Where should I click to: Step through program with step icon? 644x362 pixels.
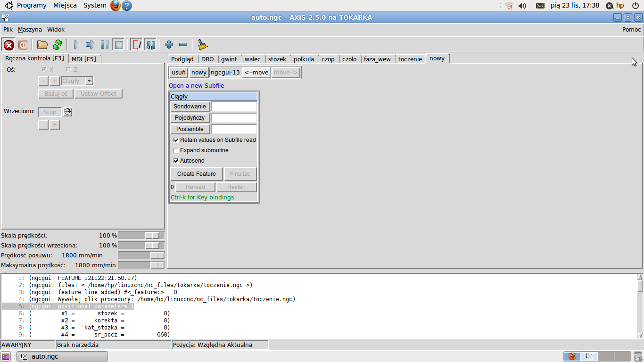(x=91, y=45)
